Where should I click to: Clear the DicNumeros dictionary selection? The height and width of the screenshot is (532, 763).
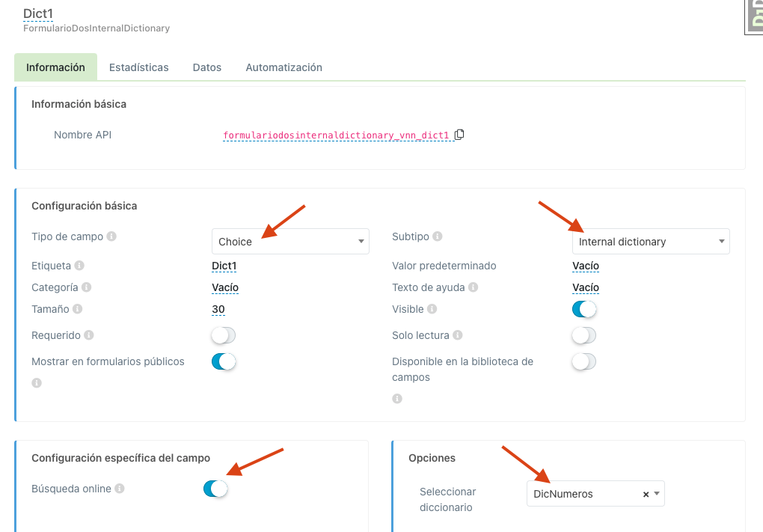click(646, 494)
